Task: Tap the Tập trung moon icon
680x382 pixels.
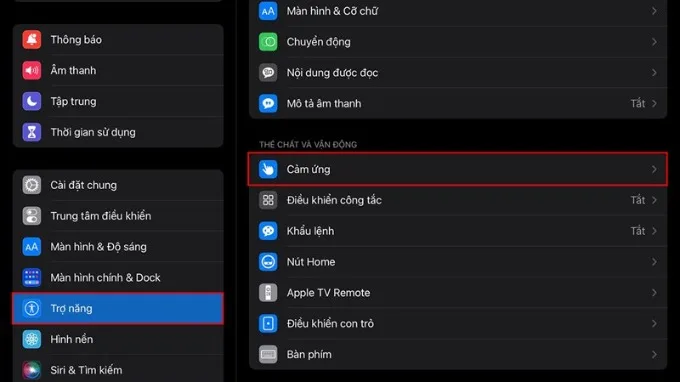Action: (x=32, y=101)
